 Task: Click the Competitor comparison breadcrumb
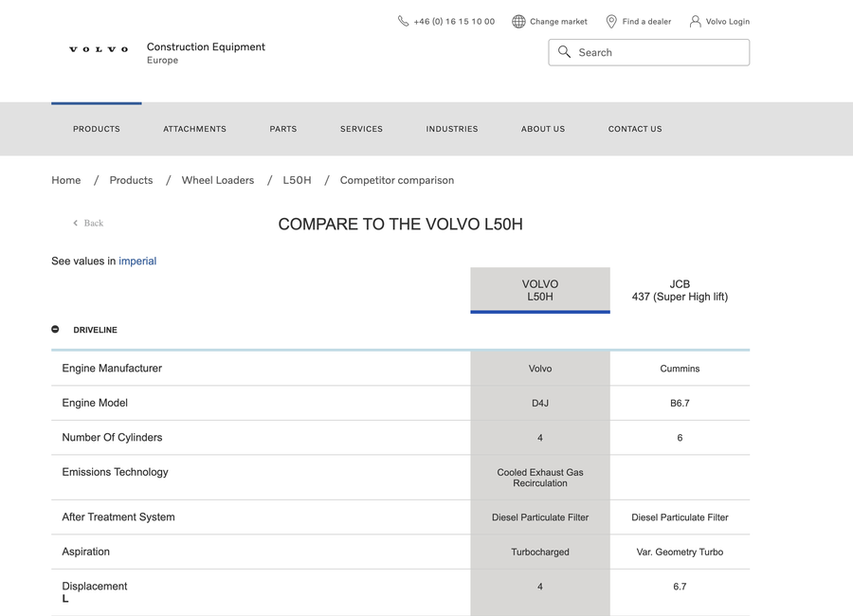(397, 180)
